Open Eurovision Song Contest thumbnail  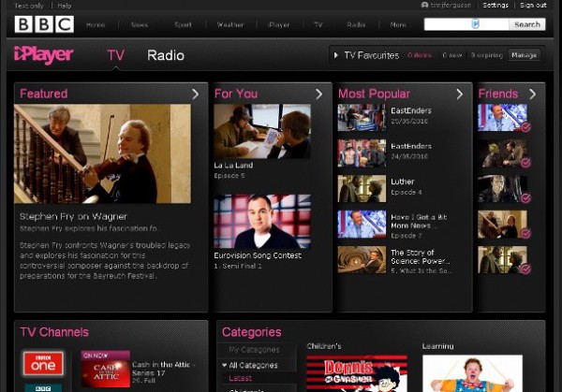click(262, 221)
